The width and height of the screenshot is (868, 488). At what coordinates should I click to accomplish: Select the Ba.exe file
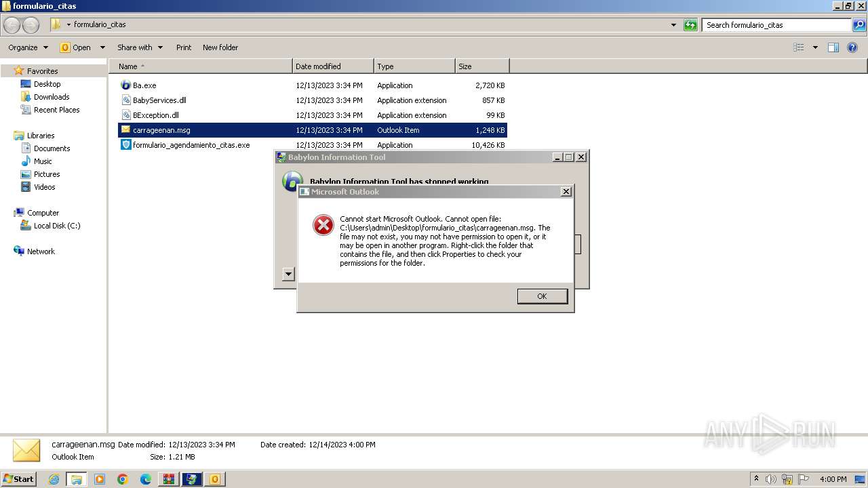pos(313,85)
